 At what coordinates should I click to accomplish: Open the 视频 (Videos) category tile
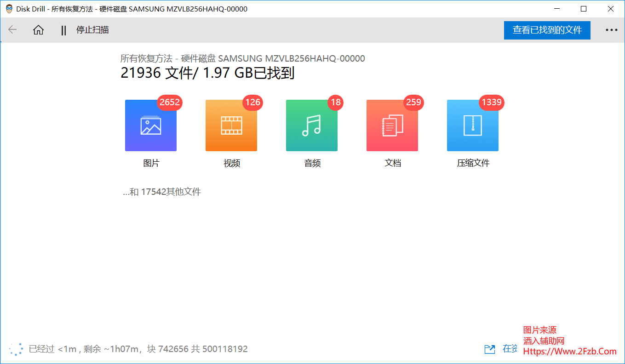[231, 125]
